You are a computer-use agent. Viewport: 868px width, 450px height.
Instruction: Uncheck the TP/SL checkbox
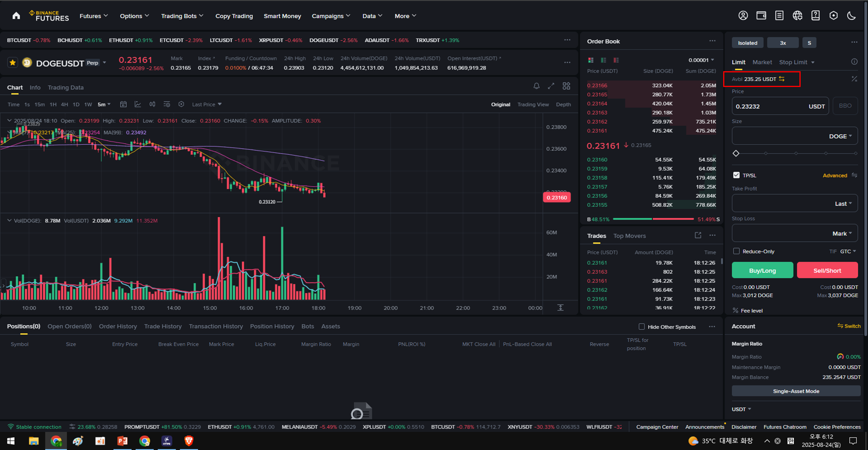point(736,175)
